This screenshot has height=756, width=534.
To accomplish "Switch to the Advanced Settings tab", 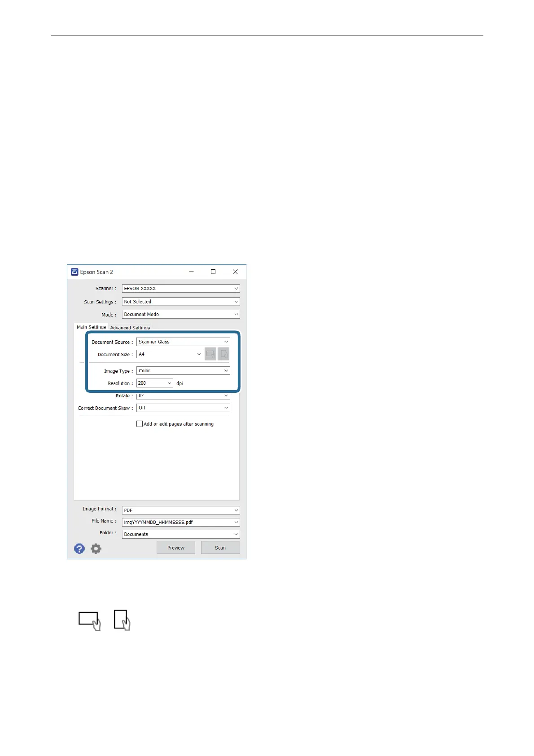I will click(x=130, y=328).
